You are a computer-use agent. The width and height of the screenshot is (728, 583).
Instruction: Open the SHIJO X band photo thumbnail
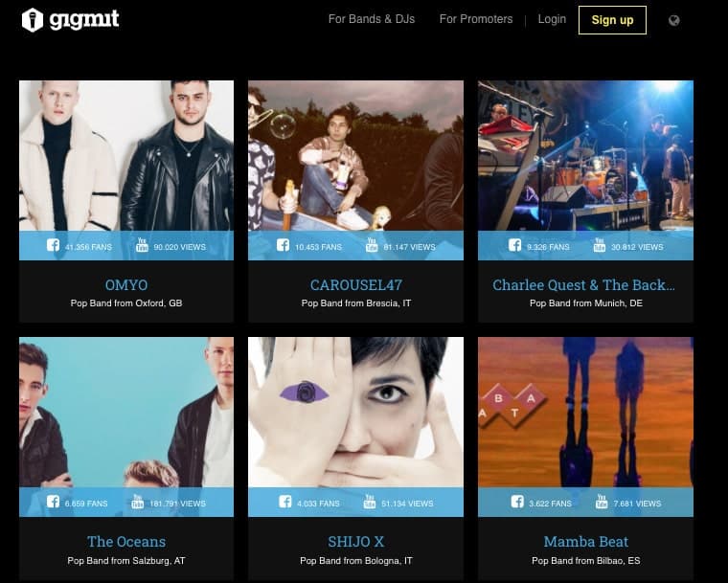[x=355, y=413]
